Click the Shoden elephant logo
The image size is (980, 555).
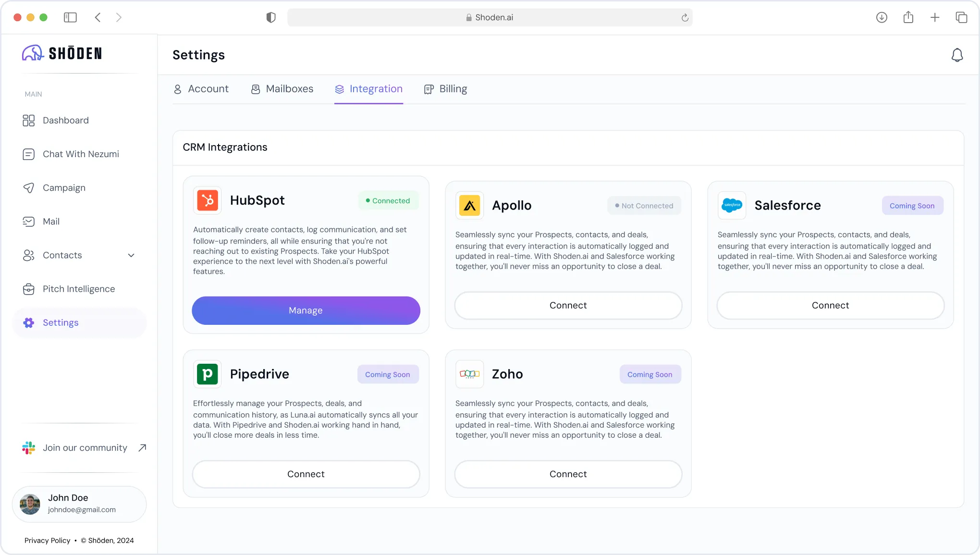point(33,53)
